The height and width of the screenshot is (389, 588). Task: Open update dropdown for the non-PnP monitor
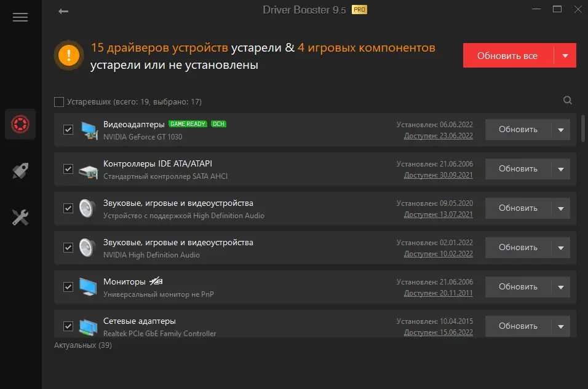560,287
